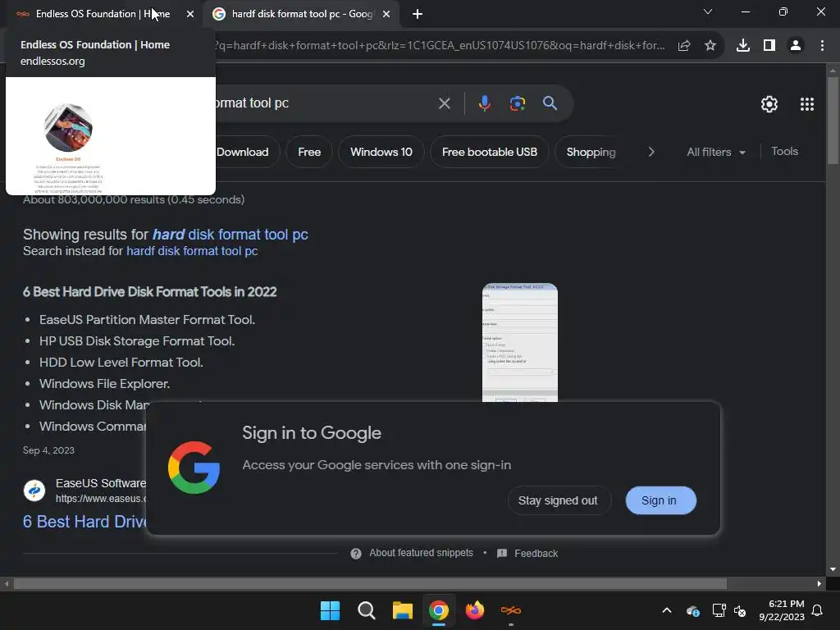
Task: Switch to Endless OS Foundation tab
Action: (102, 14)
